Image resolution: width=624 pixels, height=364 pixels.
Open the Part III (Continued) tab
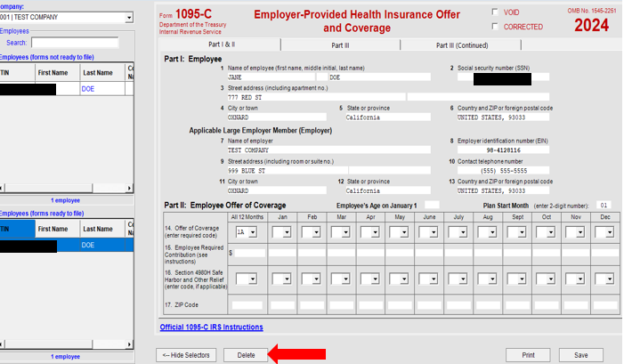[462, 45]
